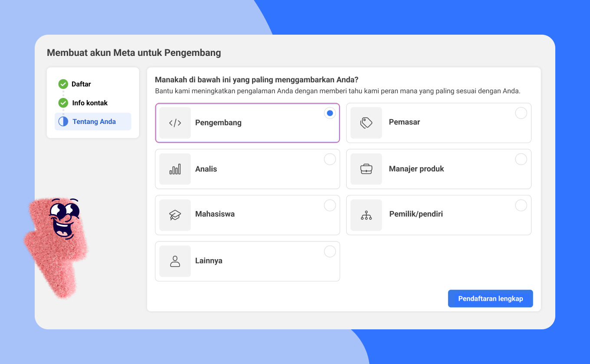Click the org chart icon for Pemilik/pendiri
Image resolution: width=590 pixels, height=364 pixels.
367,215
